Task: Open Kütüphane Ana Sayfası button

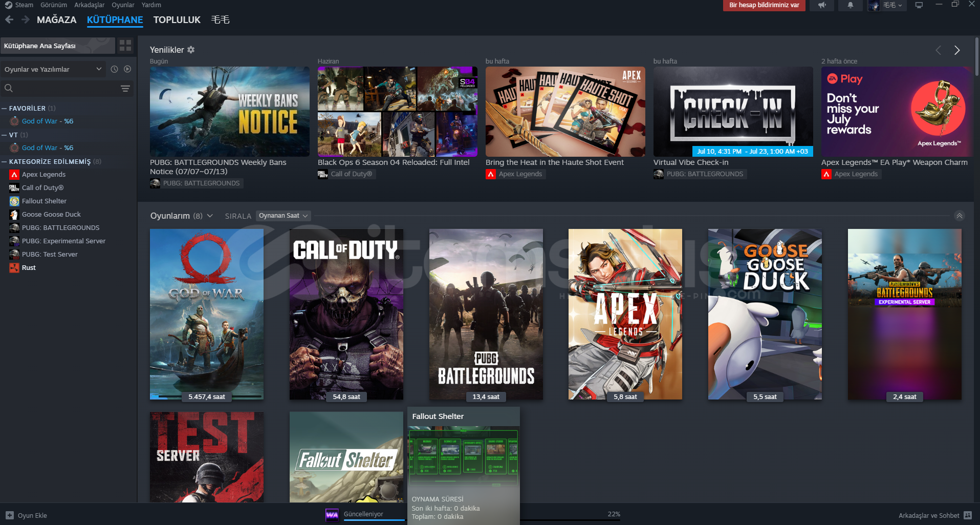Action: [x=57, y=46]
